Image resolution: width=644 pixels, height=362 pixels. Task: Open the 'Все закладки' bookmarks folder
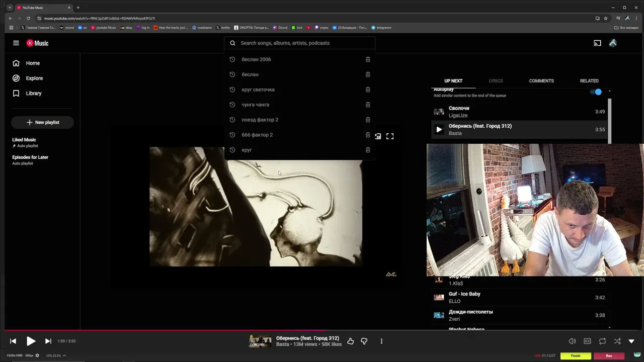click(x=627, y=28)
